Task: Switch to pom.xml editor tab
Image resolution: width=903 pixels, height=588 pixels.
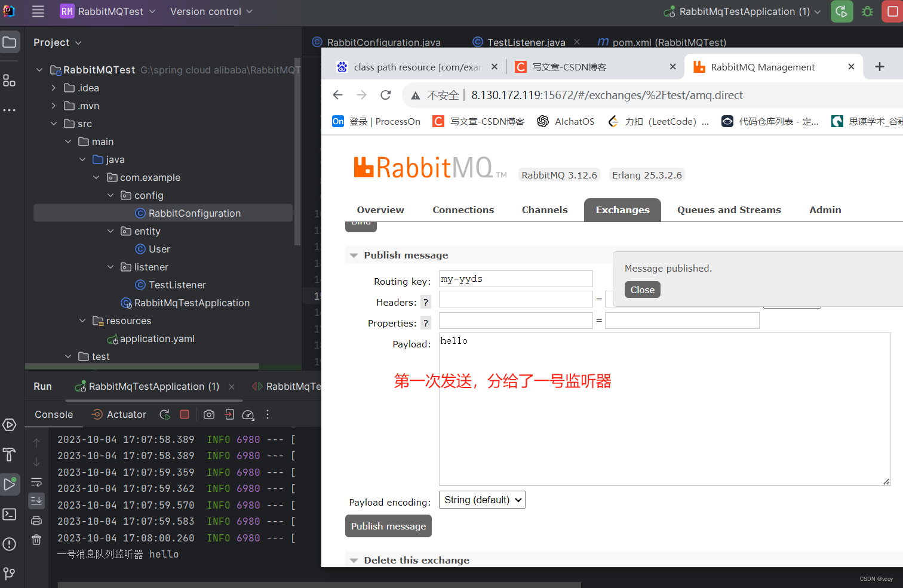Action: pyautogui.click(x=662, y=42)
